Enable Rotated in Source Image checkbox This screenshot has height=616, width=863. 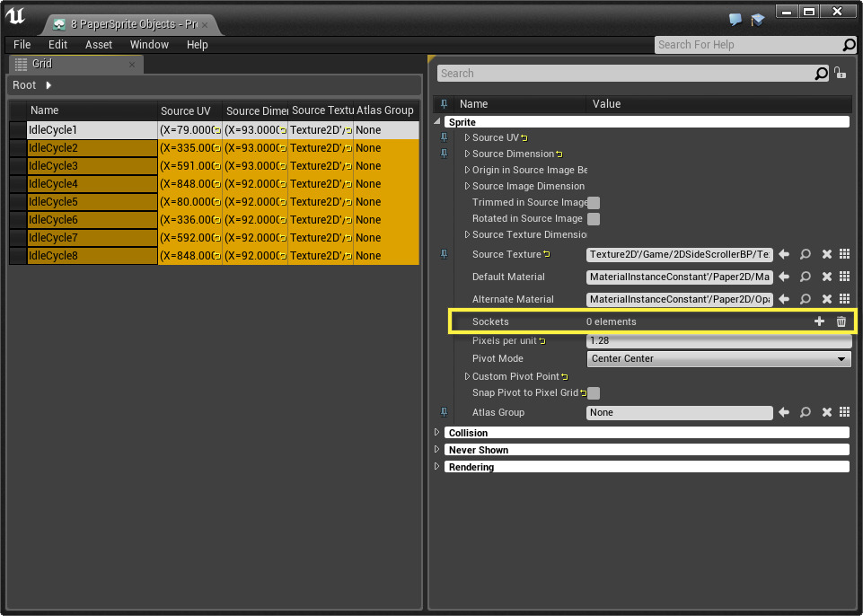coord(594,219)
